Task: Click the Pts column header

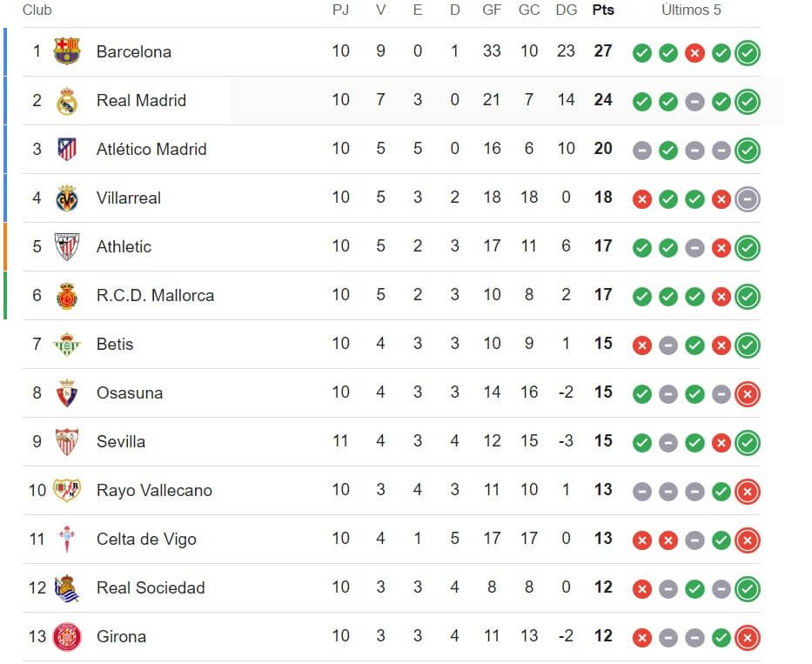Action: [x=603, y=10]
